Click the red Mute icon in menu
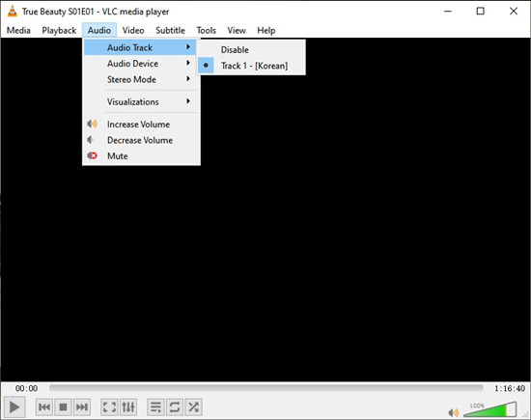Image resolution: width=531 pixels, height=420 pixels. pos(92,155)
